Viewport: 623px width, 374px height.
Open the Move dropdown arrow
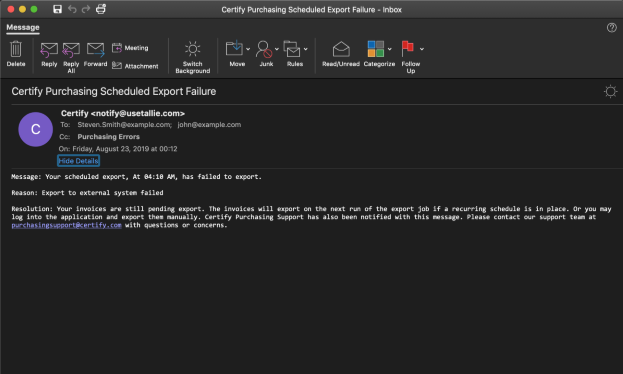pos(248,49)
